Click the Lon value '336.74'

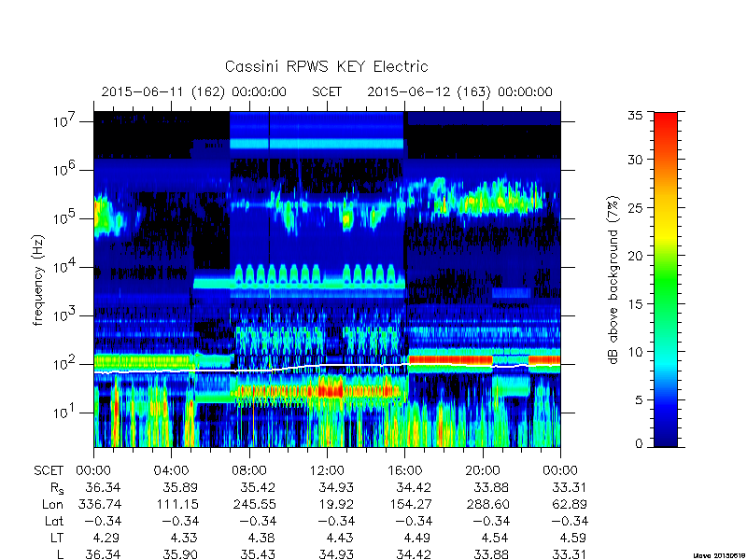tap(99, 504)
